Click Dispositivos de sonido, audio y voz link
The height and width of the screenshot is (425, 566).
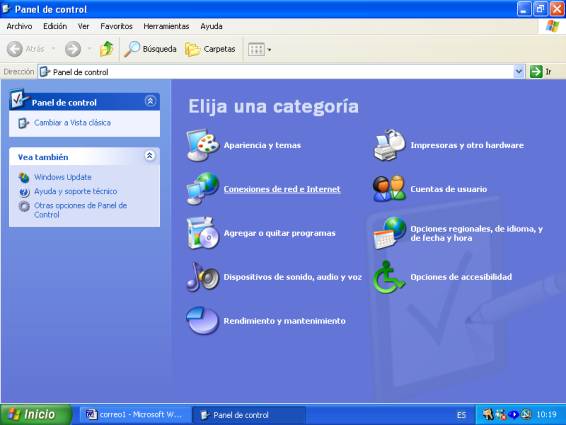(x=292, y=277)
